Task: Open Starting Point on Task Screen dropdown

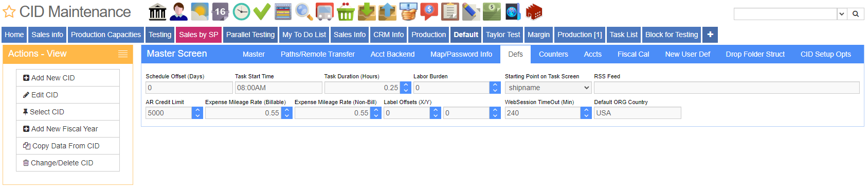Action: (548, 88)
